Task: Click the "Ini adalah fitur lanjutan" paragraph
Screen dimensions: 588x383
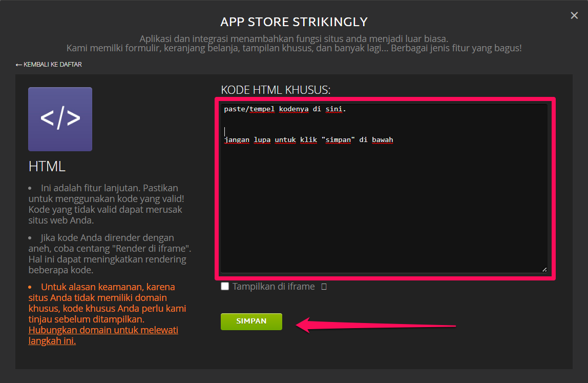Action: coord(107,204)
